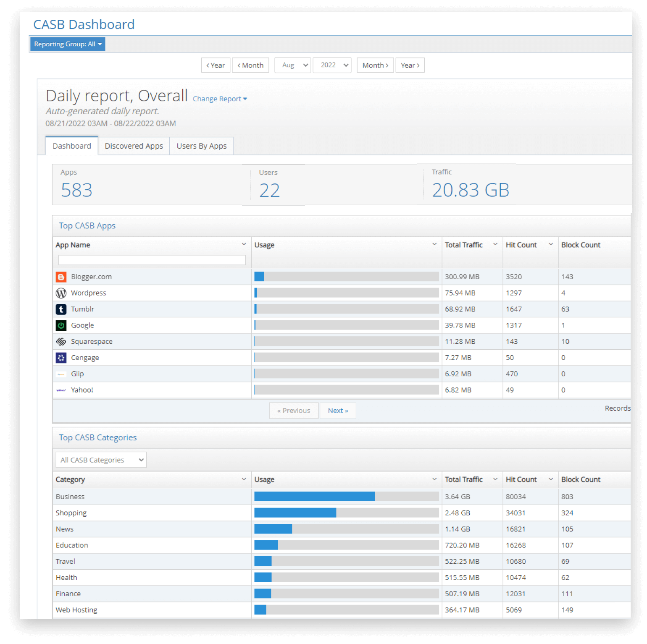The height and width of the screenshot is (644, 647).
Task: Click the Web Hosting category row
Action: 342,610
